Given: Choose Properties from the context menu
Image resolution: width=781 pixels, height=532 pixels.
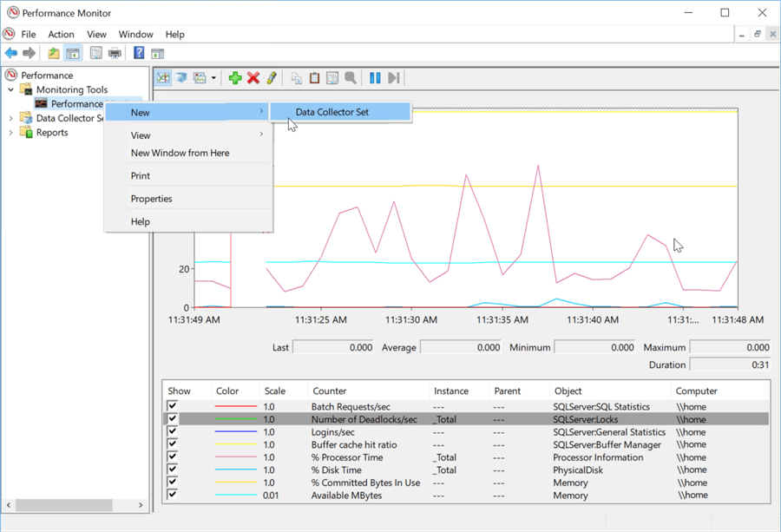Looking at the screenshot, I should point(151,199).
